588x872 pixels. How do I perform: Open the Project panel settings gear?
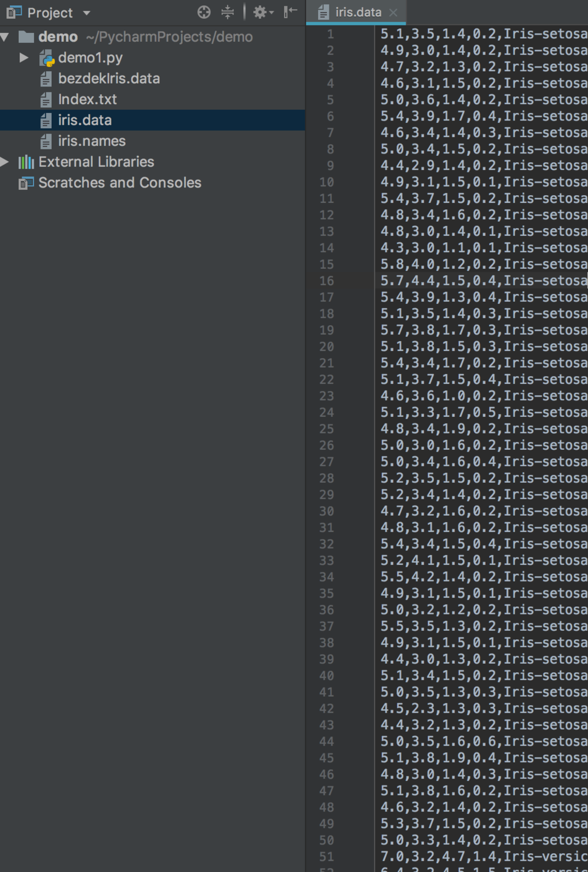click(260, 12)
